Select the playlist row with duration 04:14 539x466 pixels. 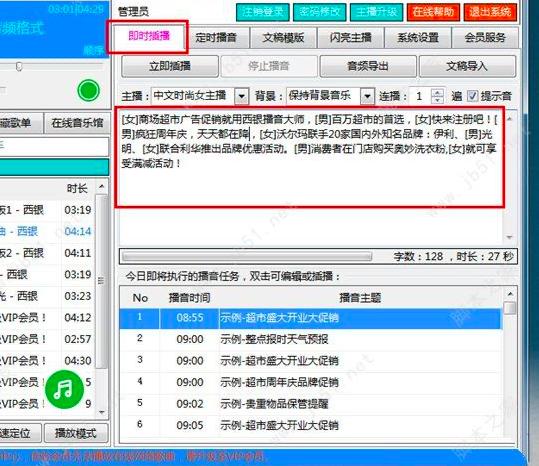47,232
